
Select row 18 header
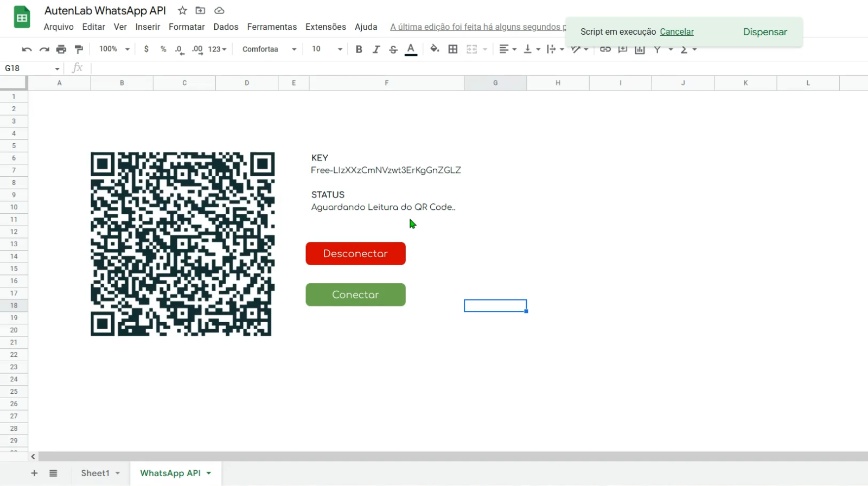14,305
